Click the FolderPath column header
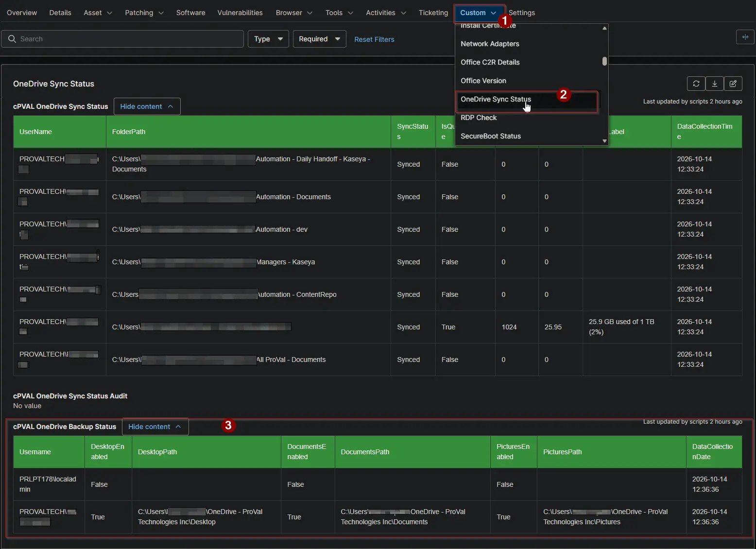Screen dimensions: 756x549 coord(248,132)
